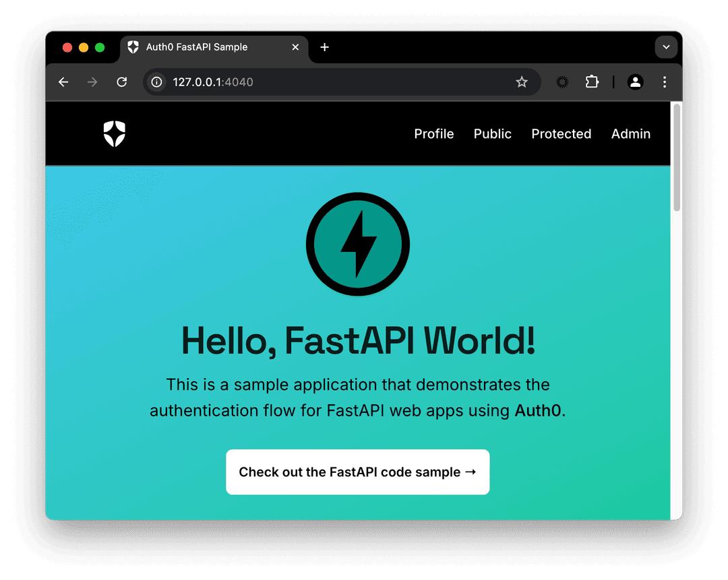Open Chrome's three-dot menu
This screenshot has width=728, height=580.
(665, 82)
